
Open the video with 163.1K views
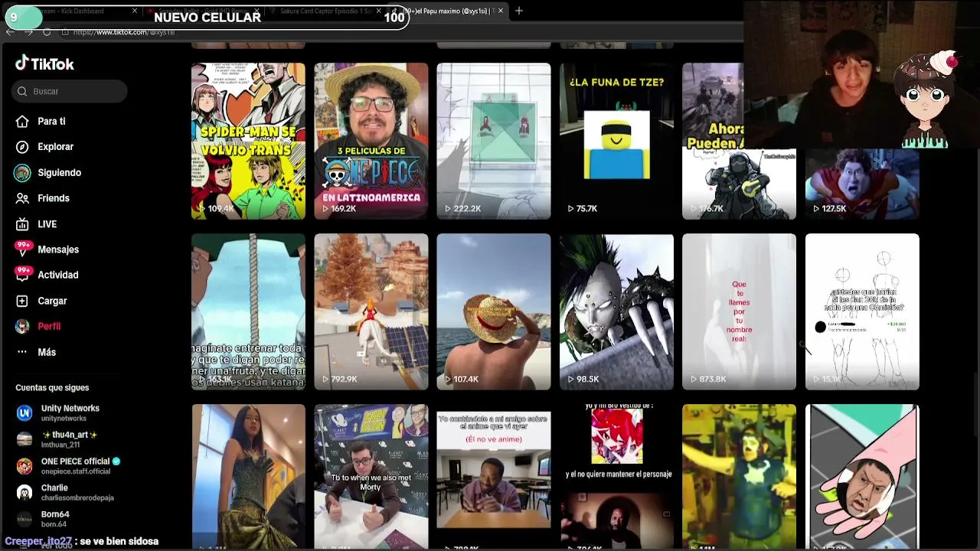pyautogui.click(x=248, y=311)
